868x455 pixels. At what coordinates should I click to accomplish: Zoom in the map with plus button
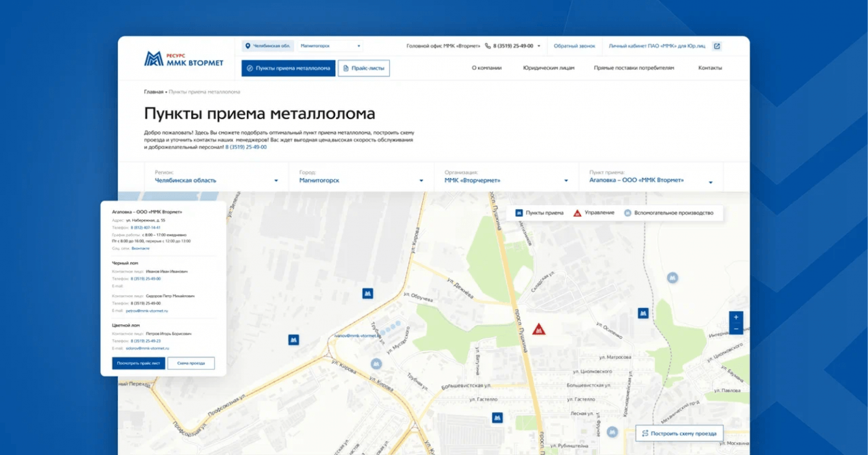[x=736, y=318]
